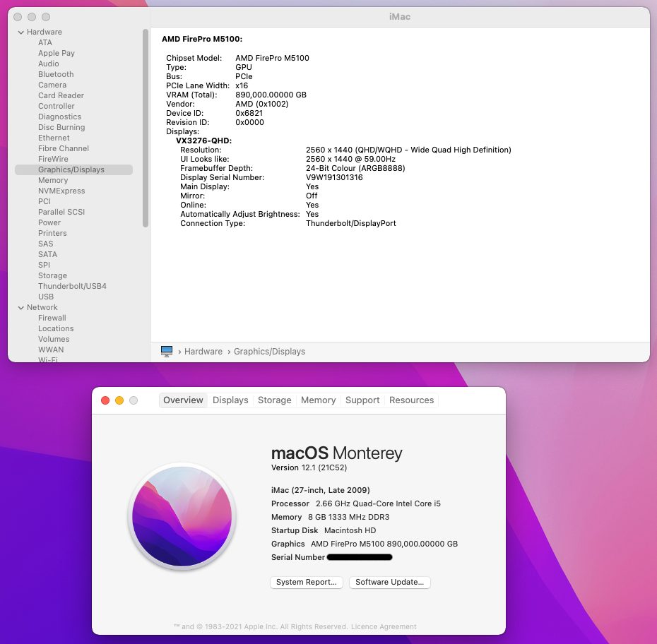Click the display serial number V9W191301316
The image size is (657, 644).
tap(334, 177)
